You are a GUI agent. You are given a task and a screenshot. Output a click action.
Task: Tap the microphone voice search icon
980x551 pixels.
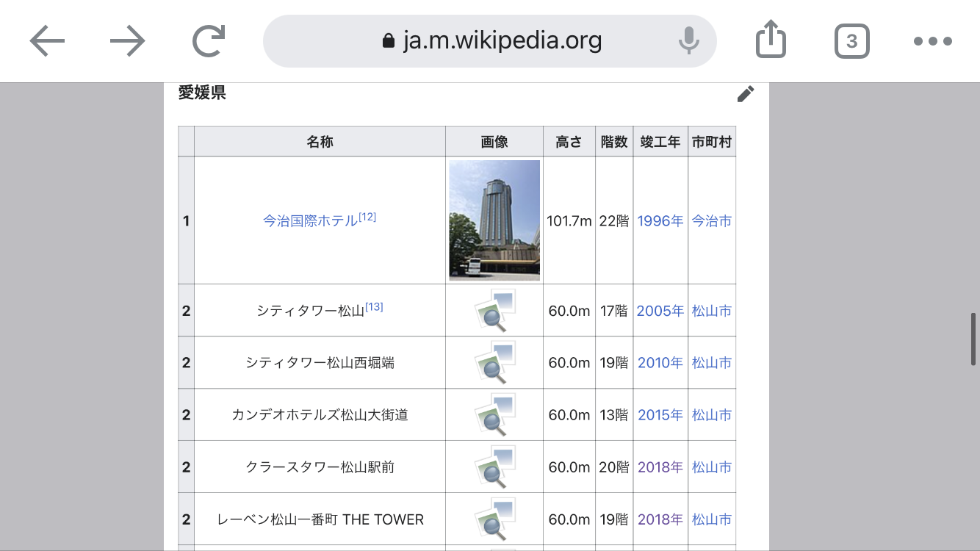688,41
